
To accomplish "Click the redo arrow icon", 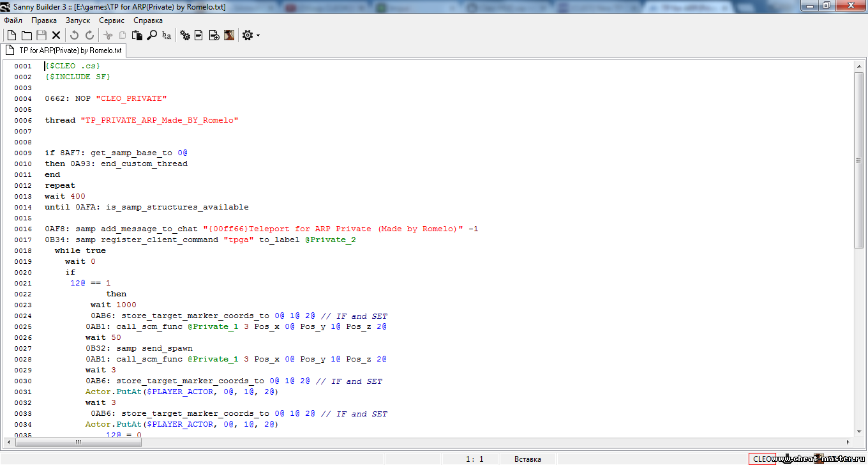I will point(89,36).
